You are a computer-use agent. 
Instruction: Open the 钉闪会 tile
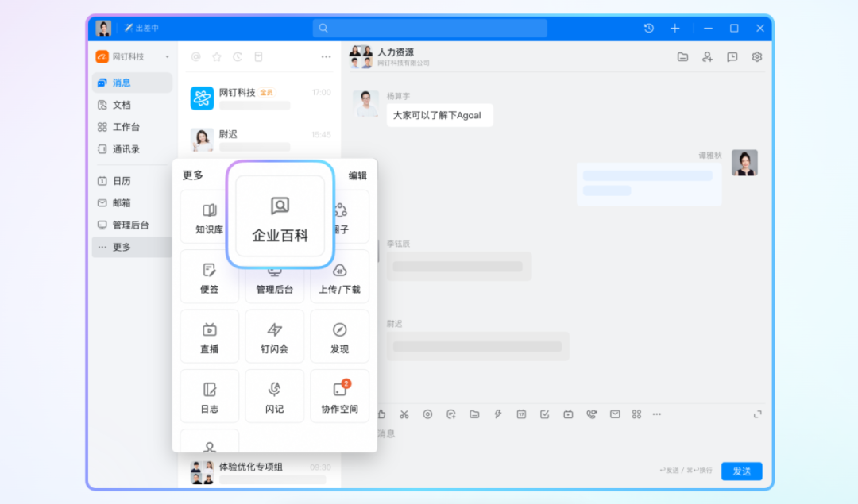274,337
